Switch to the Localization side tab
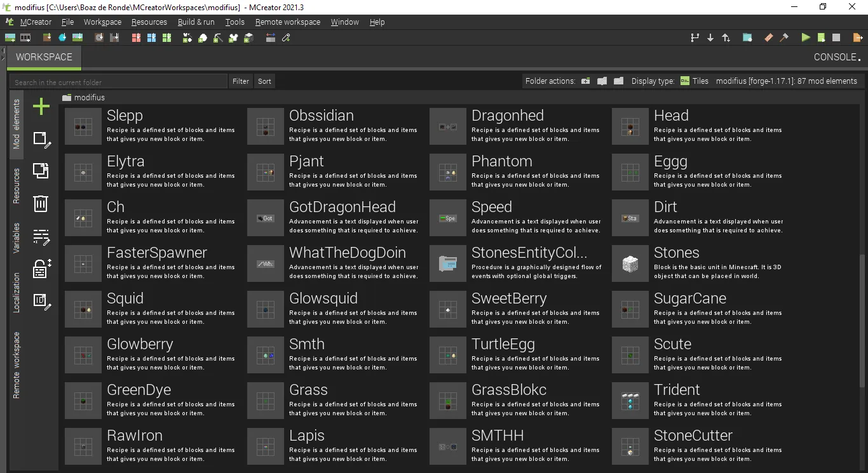 click(x=17, y=293)
